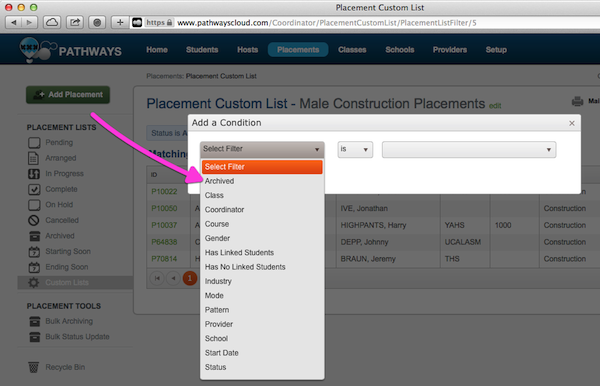This screenshot has height=386, width=600.
Task: Click the Recycle Bin trash icon
Action: [34, 367]
